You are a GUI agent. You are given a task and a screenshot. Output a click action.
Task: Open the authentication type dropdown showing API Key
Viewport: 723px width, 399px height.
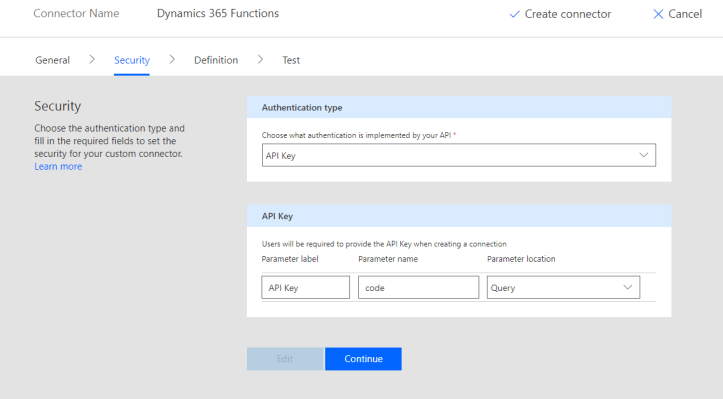click(459, 155)
